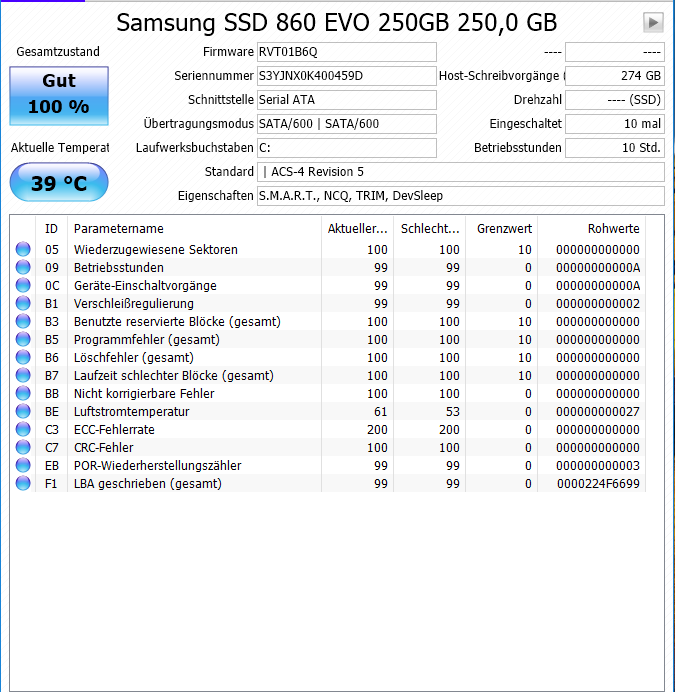Click the serial number field S3YJNX0K400459D

click(347, 76)
